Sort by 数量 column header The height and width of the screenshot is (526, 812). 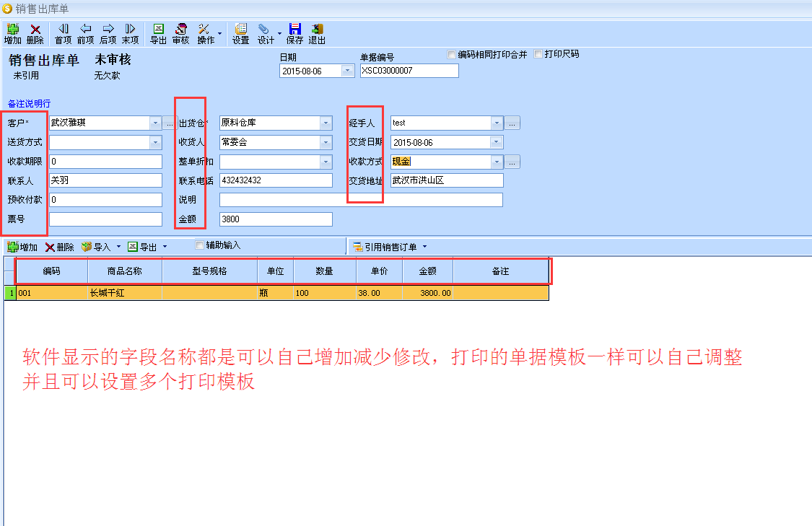[x=325, y=271]
